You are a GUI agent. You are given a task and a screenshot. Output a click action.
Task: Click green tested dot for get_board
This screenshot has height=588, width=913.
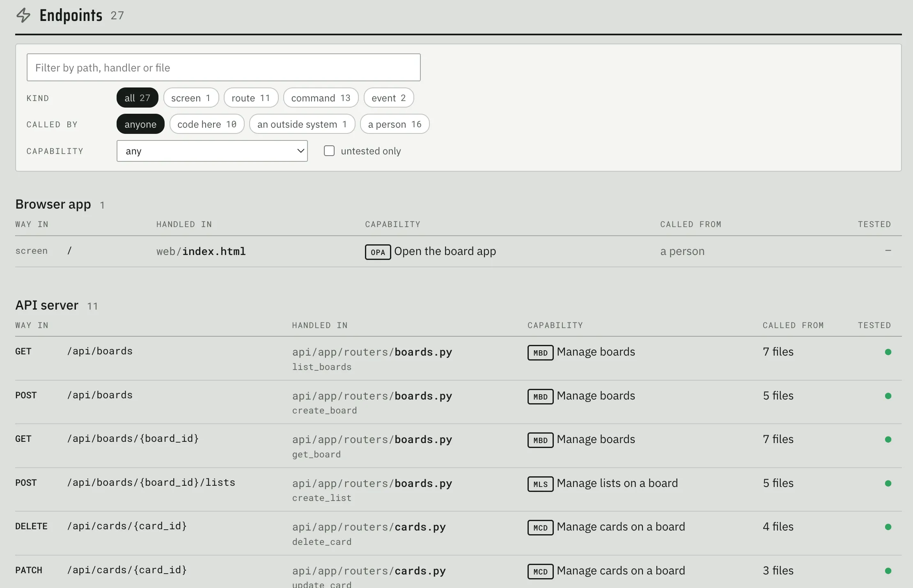(x=888, y=439)
